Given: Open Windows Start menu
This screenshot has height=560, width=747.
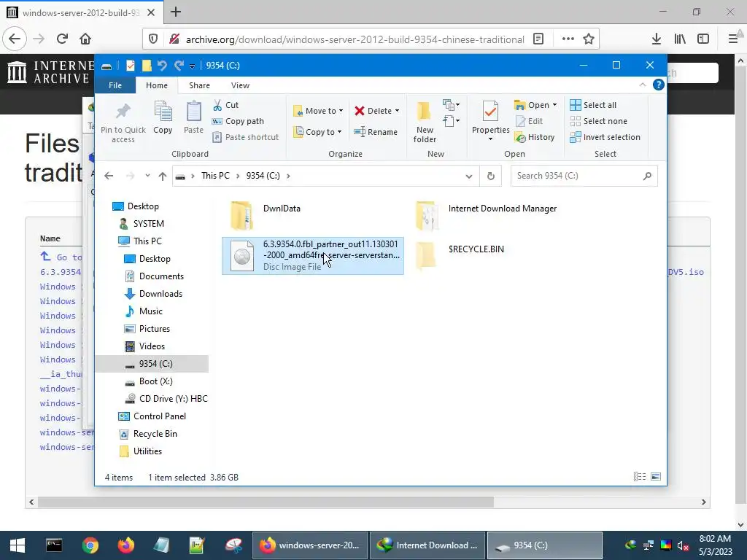Looking at the screenshot, I should [x=18, y=545].
